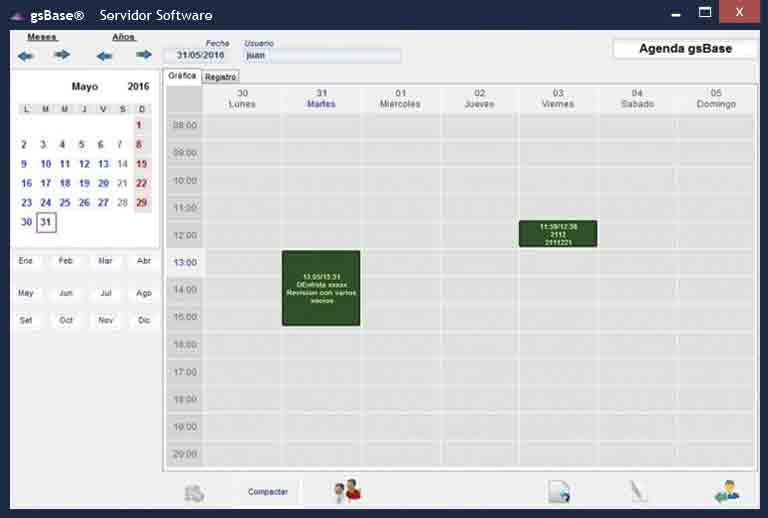Select month May in month grid
The height and width of the screenshot is (518, 768).
pyautogui.click(x=25, y=293)
